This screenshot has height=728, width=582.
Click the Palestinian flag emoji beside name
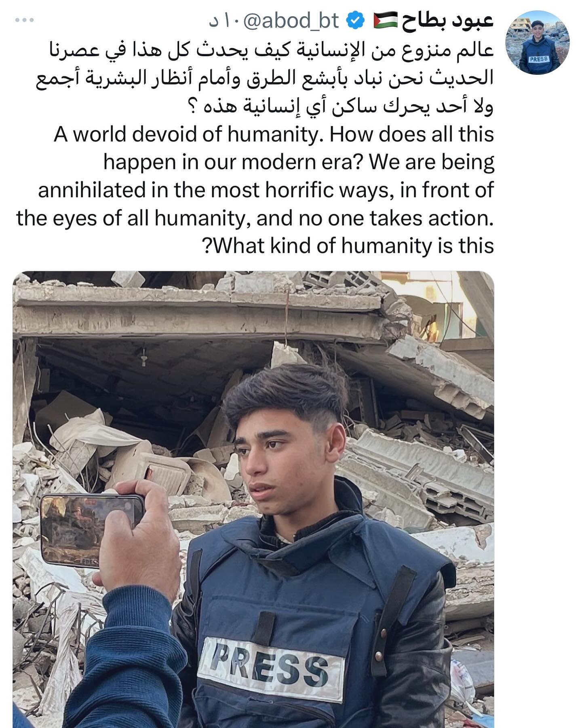(x=385, y=21)
